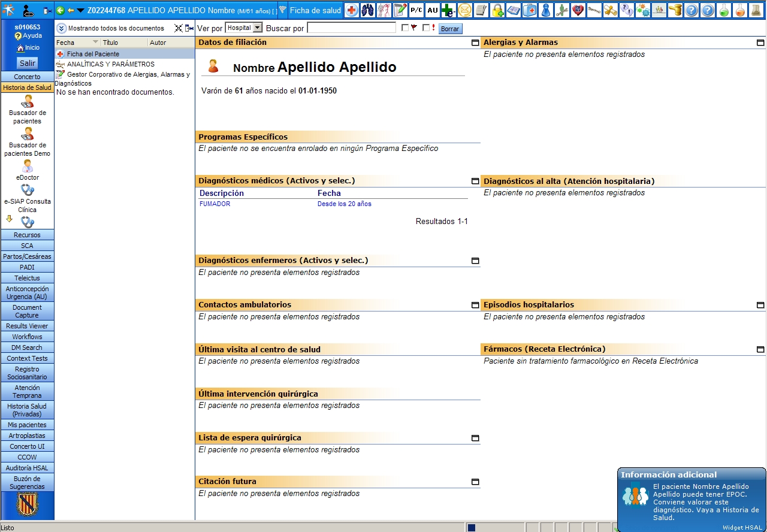The width and height of the screenshot is (767, 532).
Task: Click the notepad with pencil icon
Action: tap(400, 10)
